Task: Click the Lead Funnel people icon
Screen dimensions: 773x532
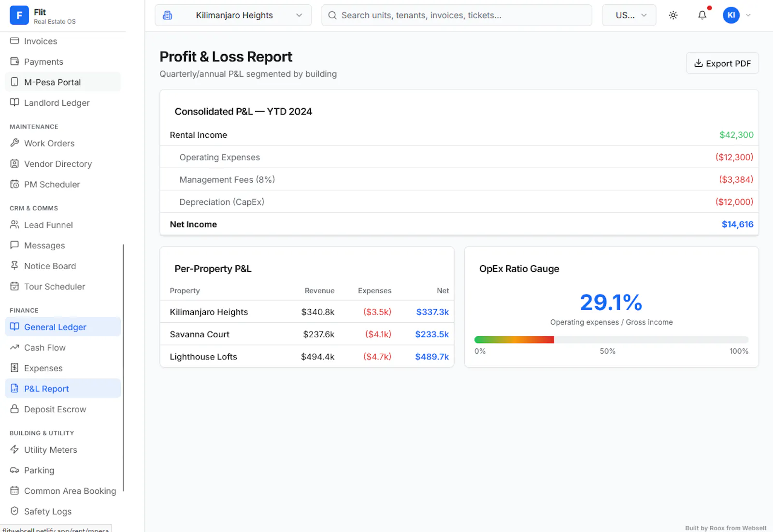Action: pyautogui.click(x=14, y=225)
